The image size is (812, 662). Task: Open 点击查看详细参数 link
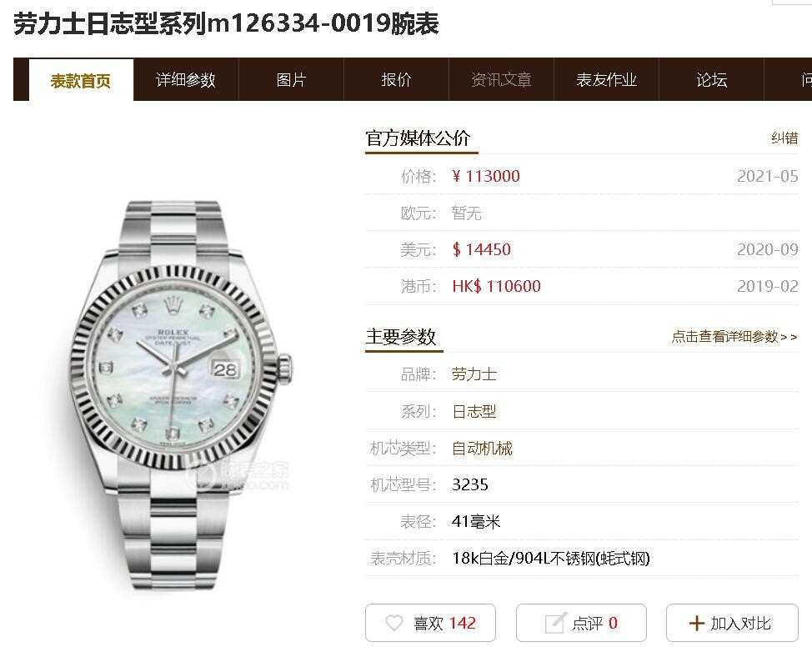734,337
